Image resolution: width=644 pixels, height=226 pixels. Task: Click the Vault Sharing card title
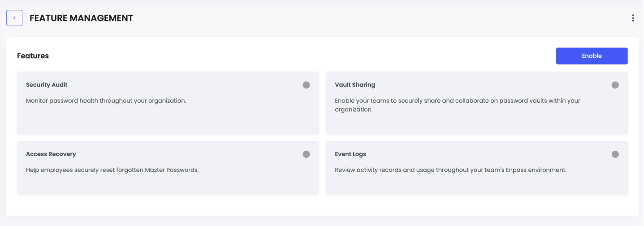click(x=355, y=85)
